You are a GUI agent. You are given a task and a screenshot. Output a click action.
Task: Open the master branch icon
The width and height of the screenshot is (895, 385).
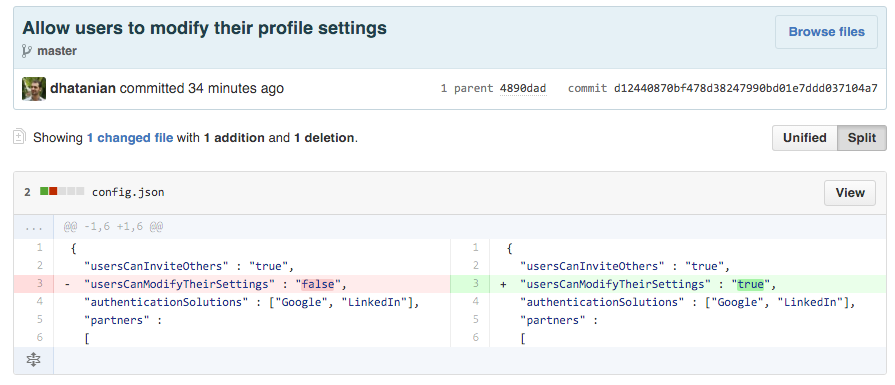point(27,51)
